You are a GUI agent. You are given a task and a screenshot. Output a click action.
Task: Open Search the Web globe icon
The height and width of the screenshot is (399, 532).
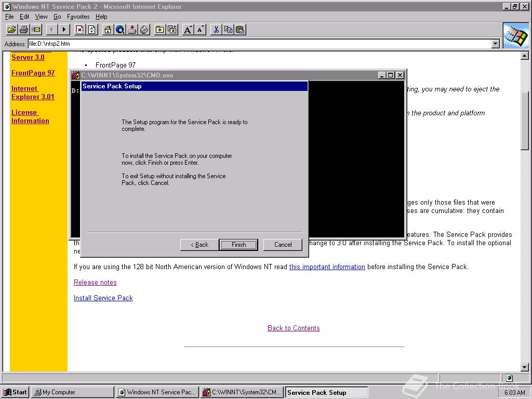pyautogui.click(x=120, y=30)
